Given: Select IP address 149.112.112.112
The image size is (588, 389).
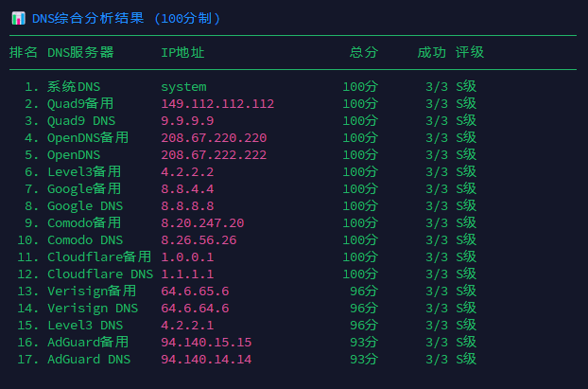Looking at the screenshot, I should [x=217, y=103].
